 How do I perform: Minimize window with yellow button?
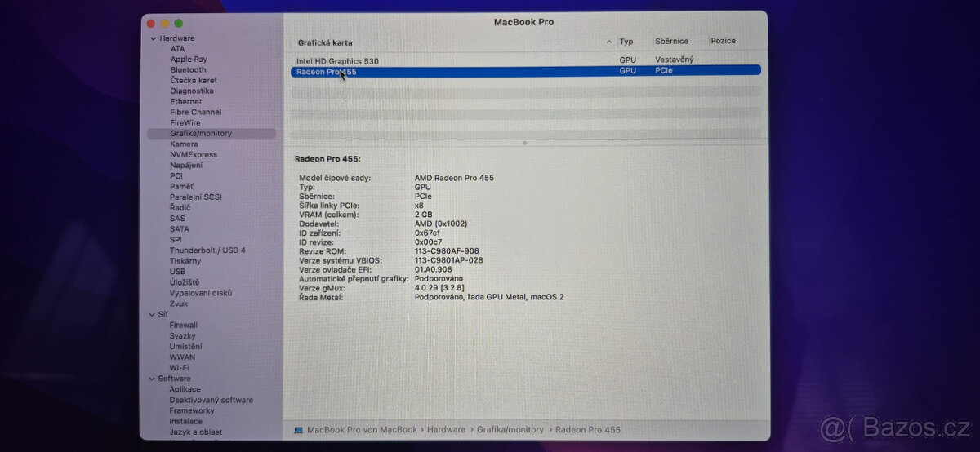point(165,24)
